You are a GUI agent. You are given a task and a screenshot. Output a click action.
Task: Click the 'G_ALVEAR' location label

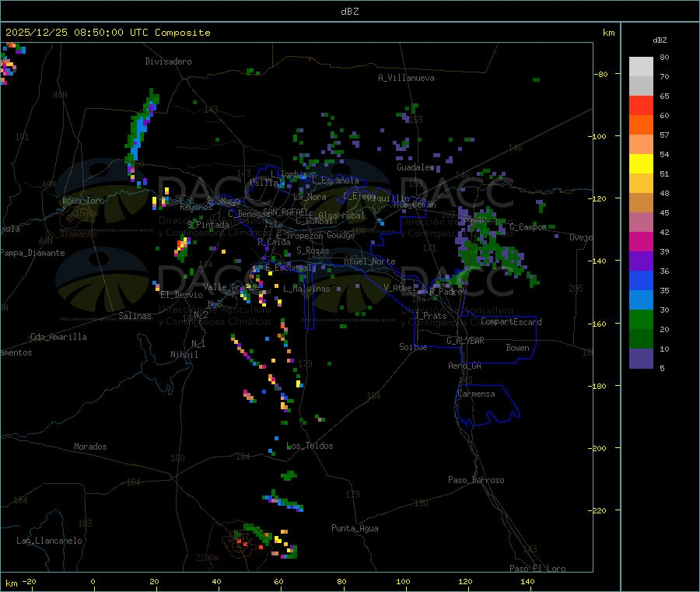click(x=465, y=341)
